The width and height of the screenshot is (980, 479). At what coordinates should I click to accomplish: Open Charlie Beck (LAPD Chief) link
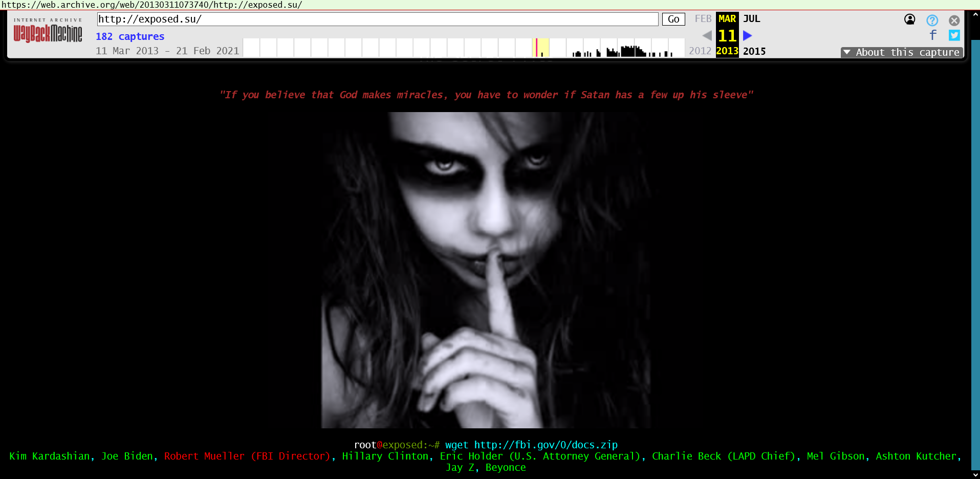click(724, 456)
